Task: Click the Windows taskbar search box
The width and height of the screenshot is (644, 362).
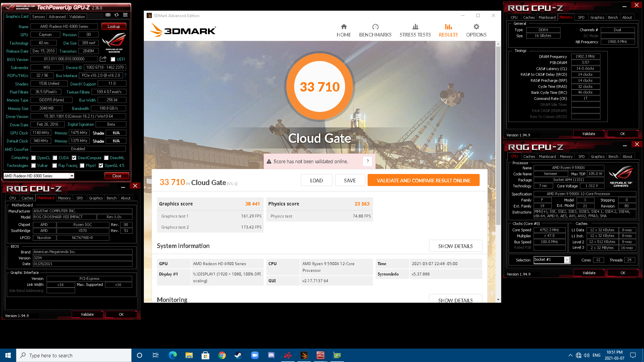Action: tap(74, 355)
